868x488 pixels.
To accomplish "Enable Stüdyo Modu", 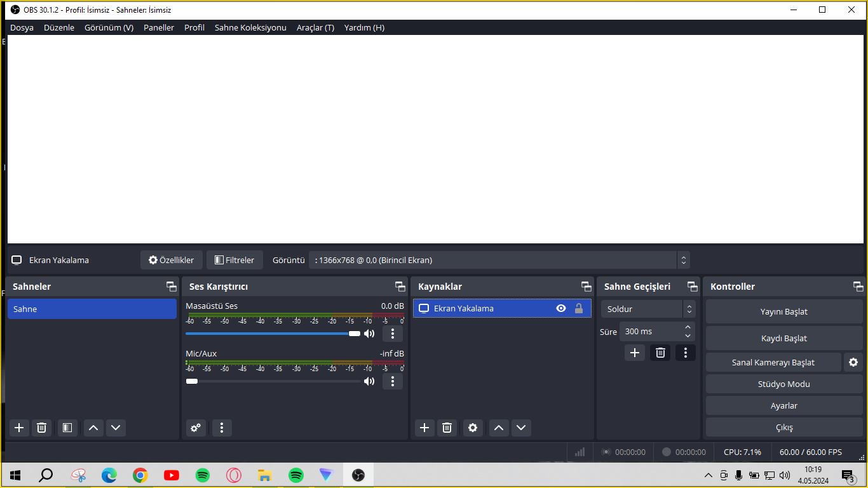I will [x=784, y=384].
